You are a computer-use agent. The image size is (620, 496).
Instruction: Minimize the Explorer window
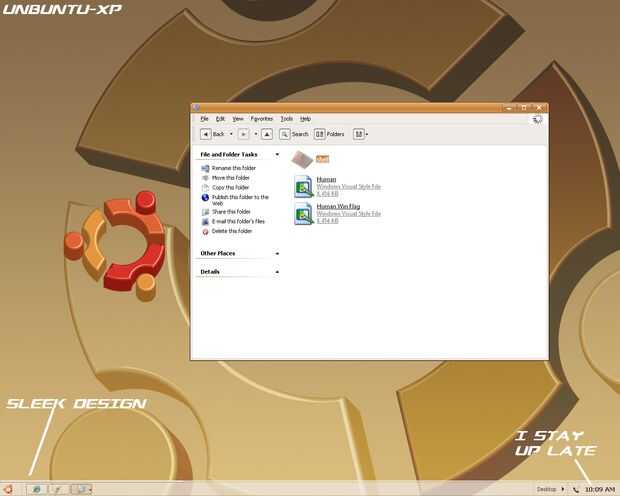pos(508,108)
